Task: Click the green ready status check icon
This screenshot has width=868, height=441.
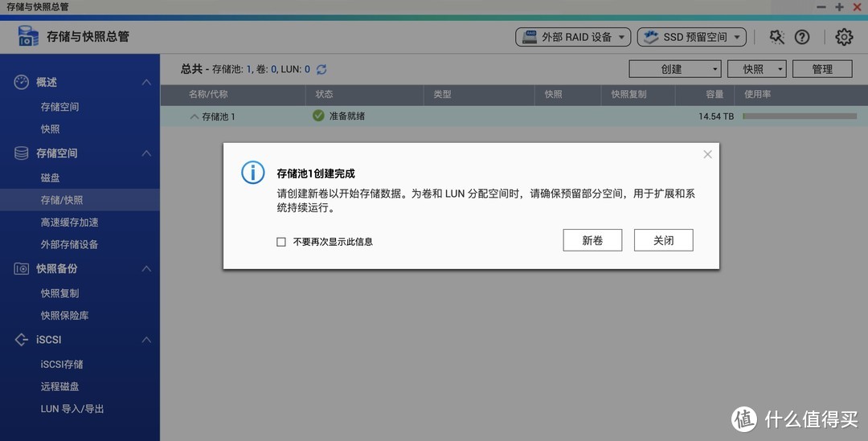Action: tap(318, 116)
